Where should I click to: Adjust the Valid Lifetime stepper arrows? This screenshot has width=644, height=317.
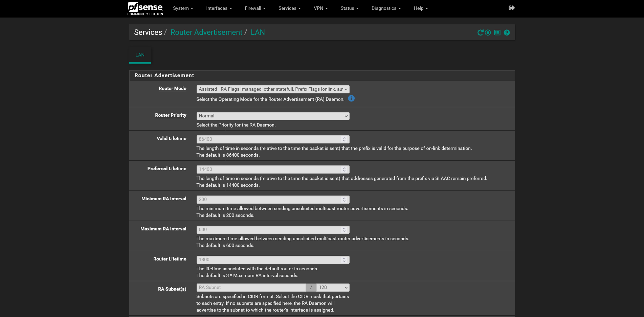pos(344,139)
